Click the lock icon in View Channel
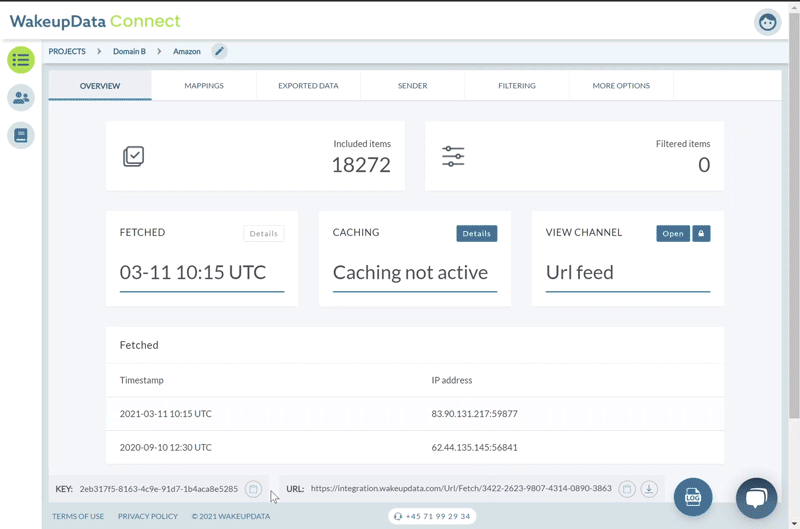Screen dimensions: 800x529 (x=701, y=233)
